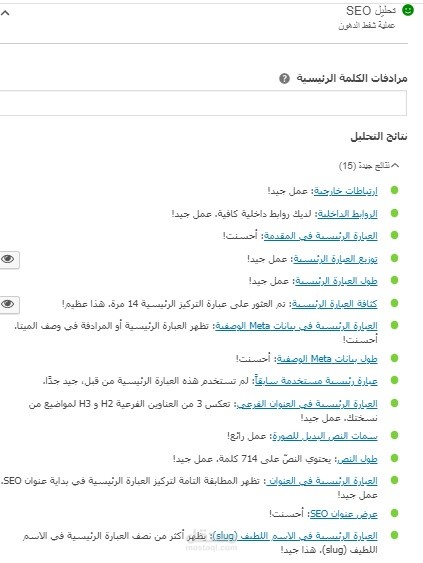Viewport: 423px width, 563px height.
Task: Open توزيع العبارة الرئيسية link
Action: click(x=335, y=259)
